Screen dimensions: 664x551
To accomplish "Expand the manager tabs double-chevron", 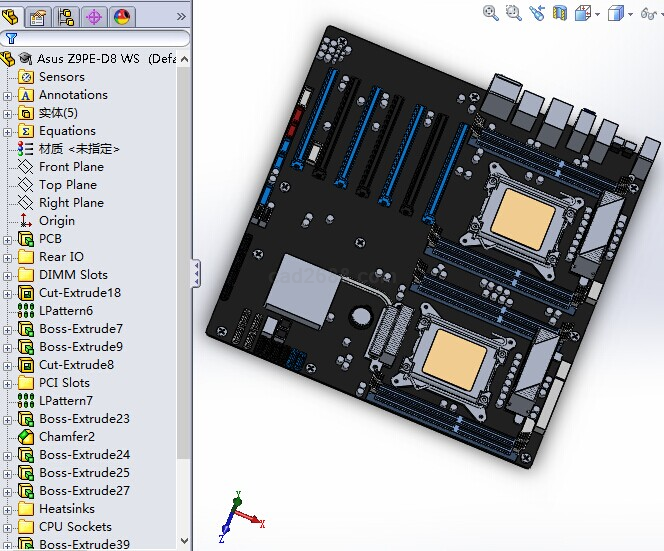I will tap(181, 16).
